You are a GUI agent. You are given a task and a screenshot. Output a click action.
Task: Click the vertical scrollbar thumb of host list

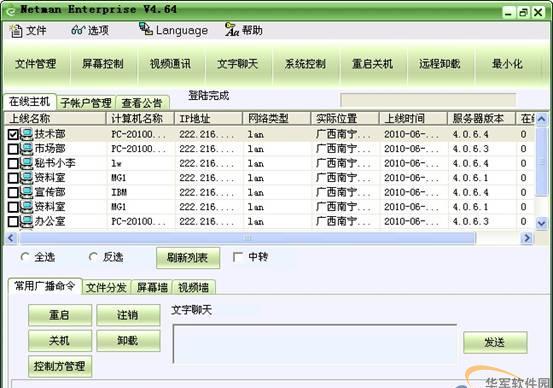tap(541, 162)
